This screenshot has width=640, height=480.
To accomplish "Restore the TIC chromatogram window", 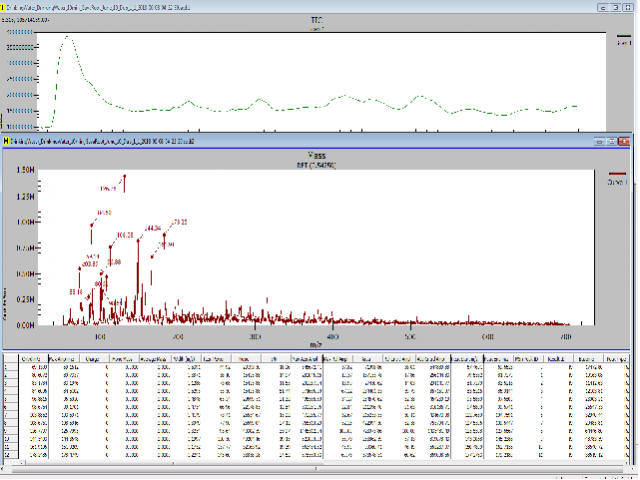I will point(616,7).
